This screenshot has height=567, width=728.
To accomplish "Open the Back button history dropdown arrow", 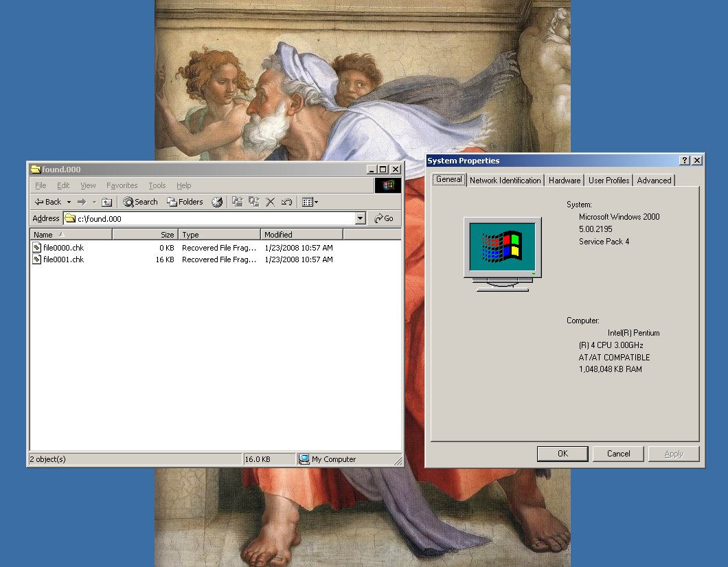I will point(69,202).
